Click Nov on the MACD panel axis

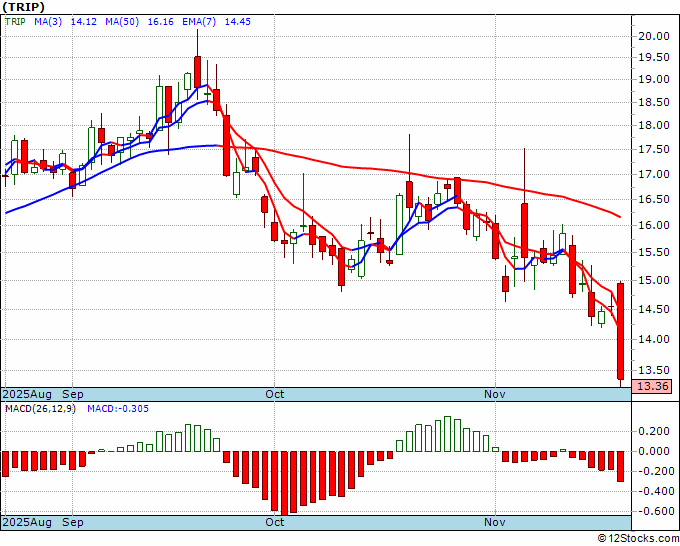click(x=495, y=522)
